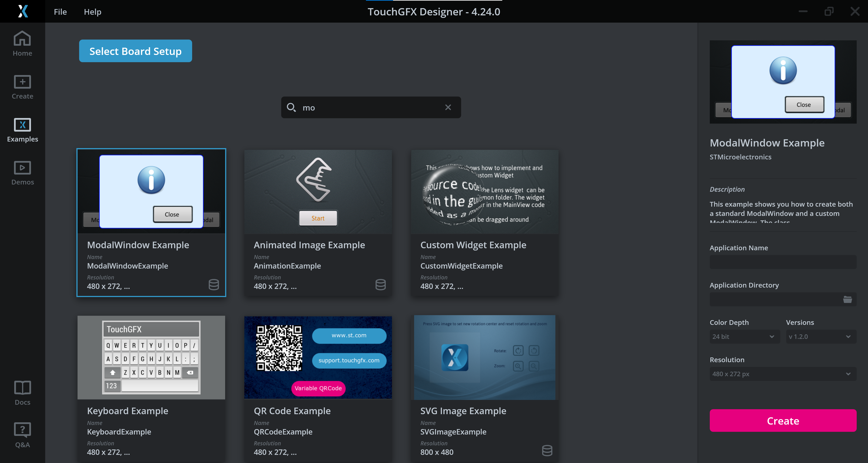Click the TouchGFX logo in top-left corner

(22, 12)
